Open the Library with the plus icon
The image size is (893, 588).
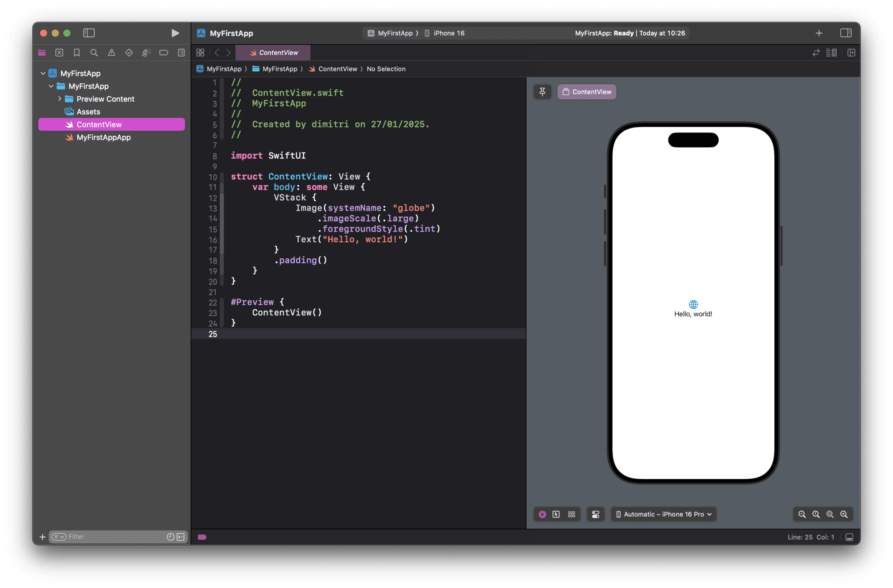tap(819, 33)
